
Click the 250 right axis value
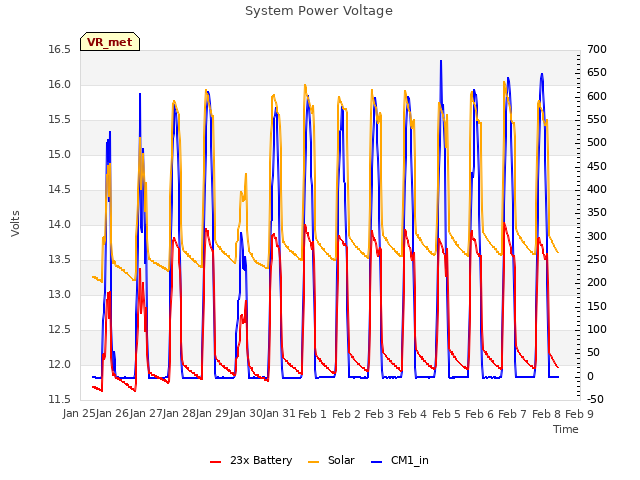597,260
